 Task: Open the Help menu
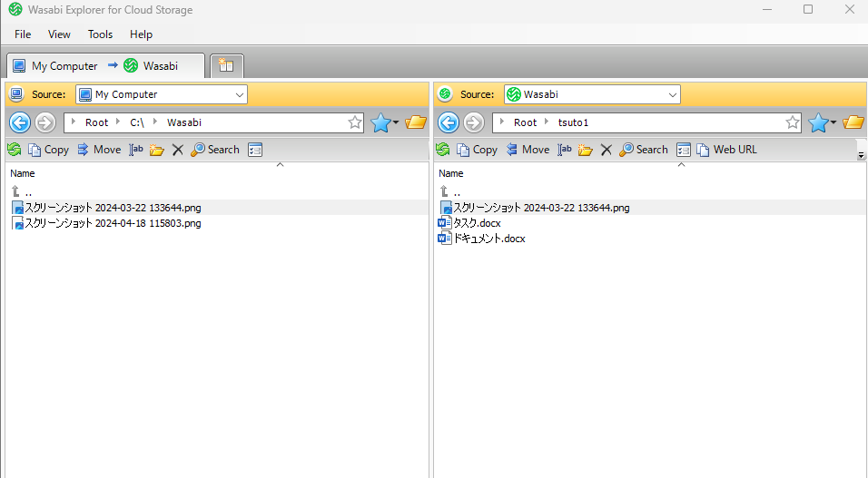141,34
